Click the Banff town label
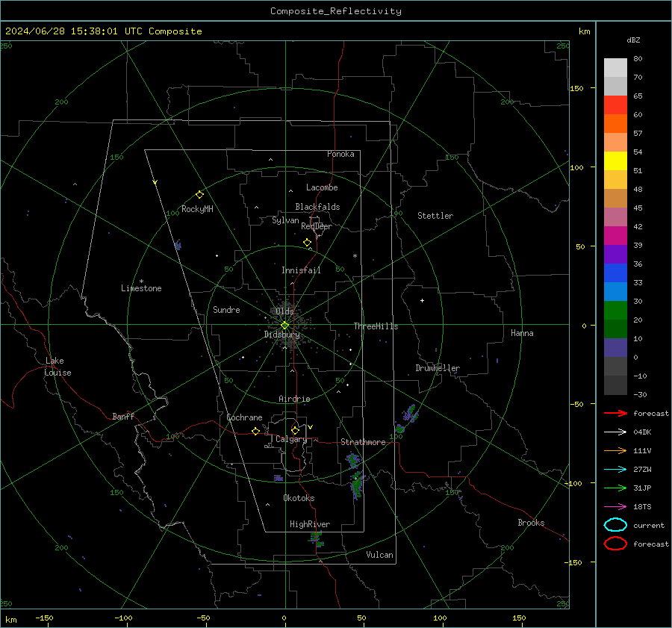 (123, 416)
